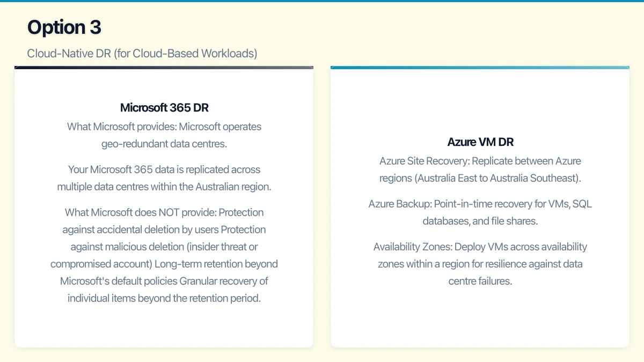Click the dark accent bar above Microsoft 365 card
This screenshot has height=362, width=644.
(x=164, y=68)
